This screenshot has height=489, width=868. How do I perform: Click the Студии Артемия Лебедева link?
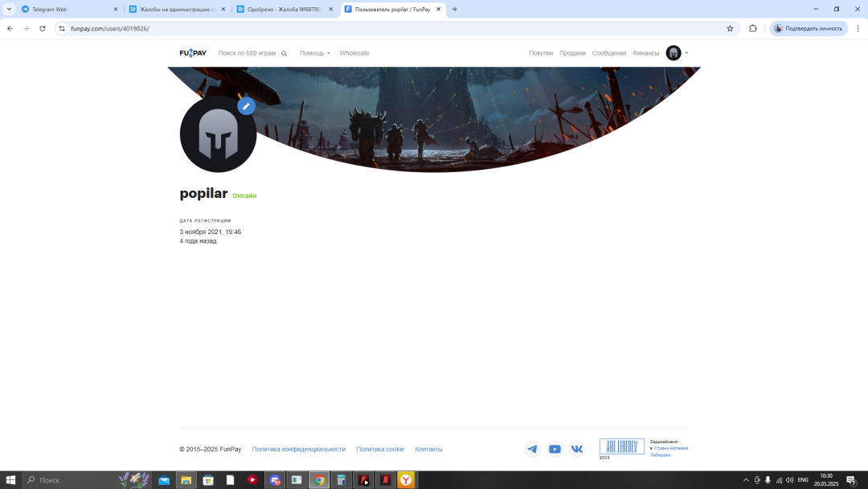pyautogui.click(x=669, y=451)
